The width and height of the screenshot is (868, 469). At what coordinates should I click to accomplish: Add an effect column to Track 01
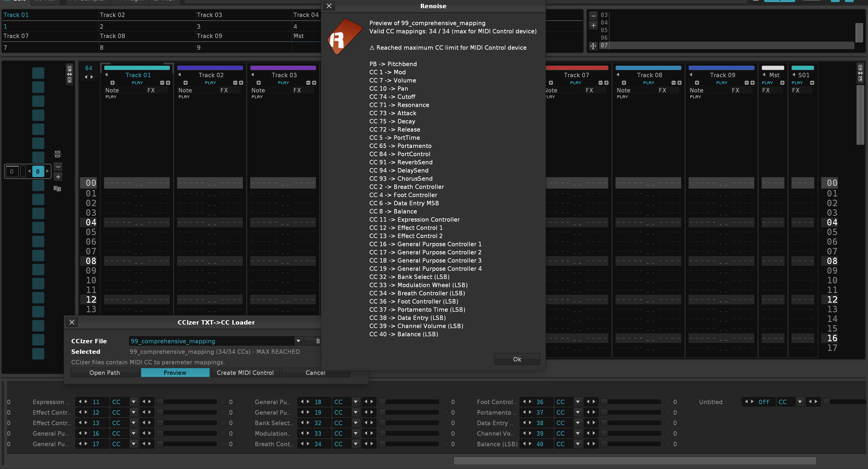click(168, 83)
